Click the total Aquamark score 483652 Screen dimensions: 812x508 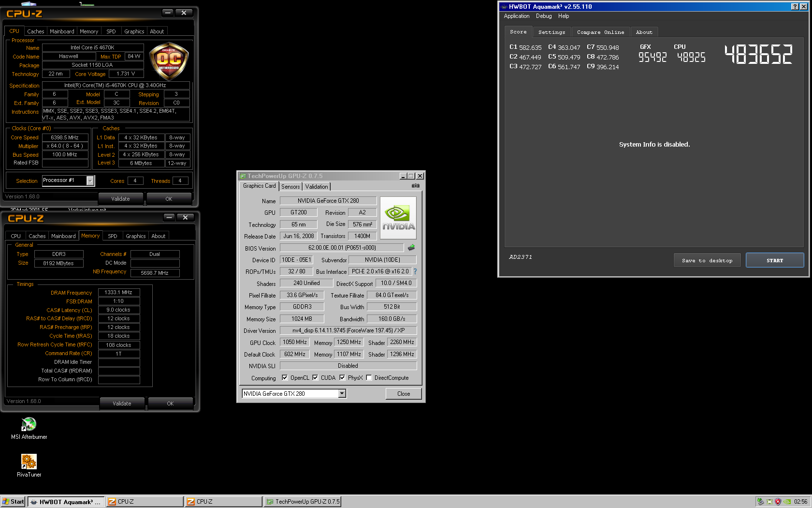click(x=758, y=54)
